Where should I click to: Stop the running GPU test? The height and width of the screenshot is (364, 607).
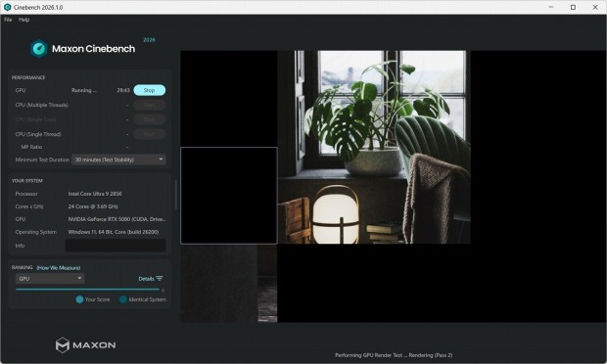point(150,90)
